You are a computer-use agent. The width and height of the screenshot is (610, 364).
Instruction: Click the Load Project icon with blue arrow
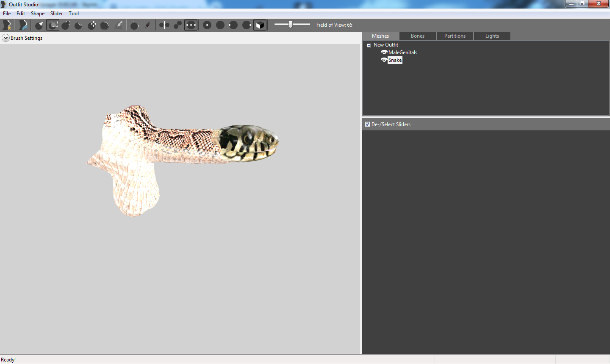(23, 25)
